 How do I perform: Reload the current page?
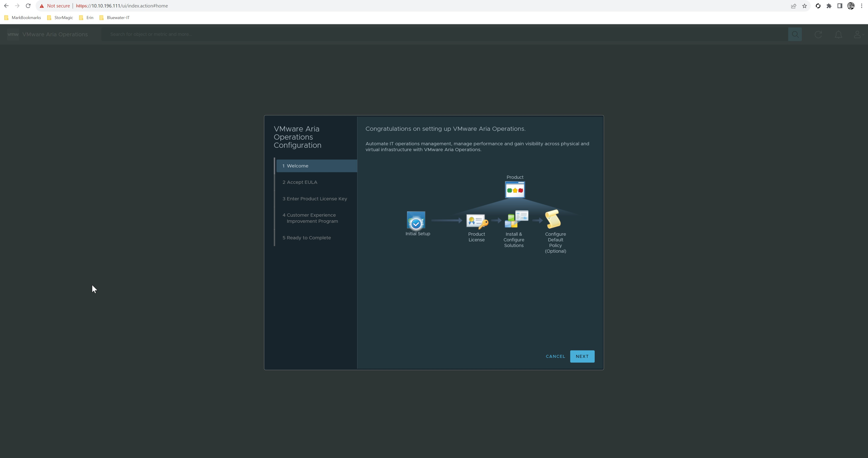coord(28,6)
